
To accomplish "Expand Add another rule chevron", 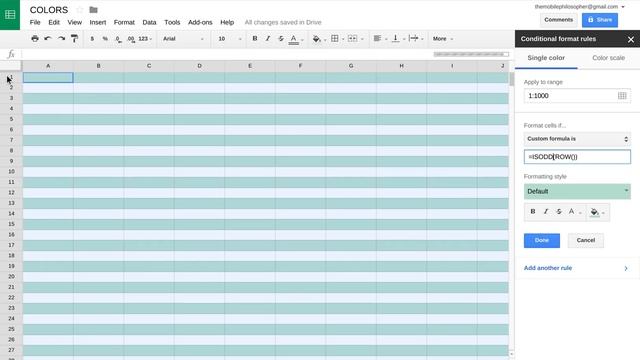I will (x=626, y=268).
